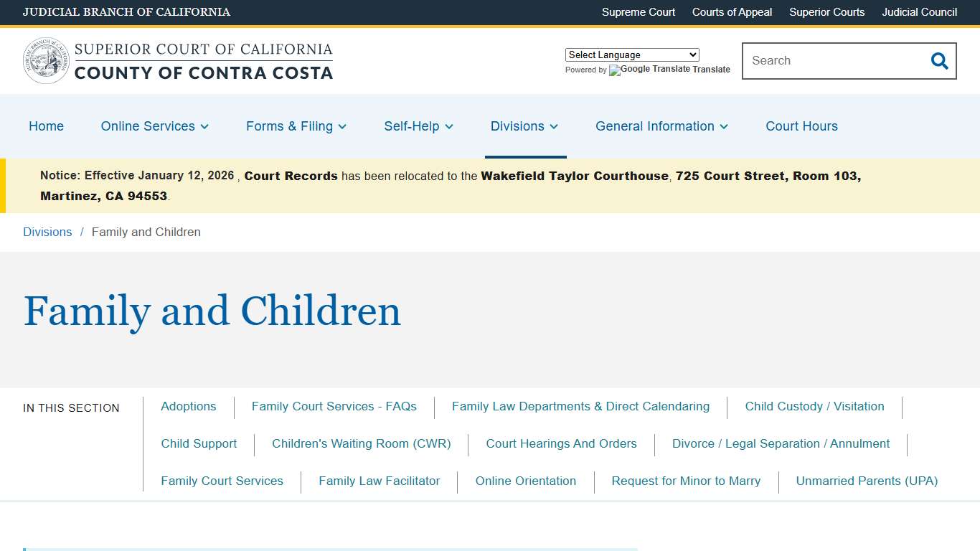Screen dimensions: 980x551
Task: Open the Family Law Facilitator page
Action: (379, 481)
